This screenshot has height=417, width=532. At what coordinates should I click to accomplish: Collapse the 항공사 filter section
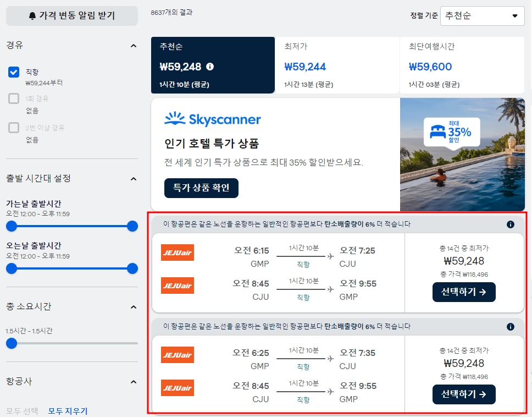134,382
